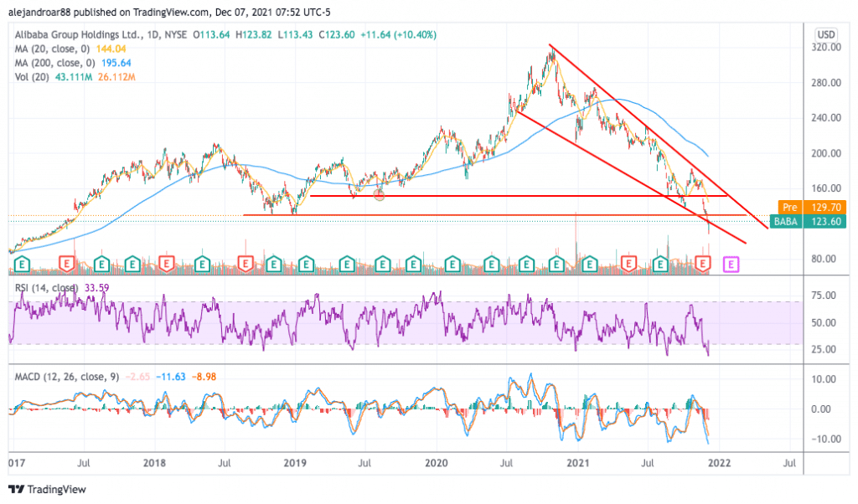This screenshot has width=858, height=504.
Task: Click the blue 200-day moving average line peak
Action: pos(618,100)
